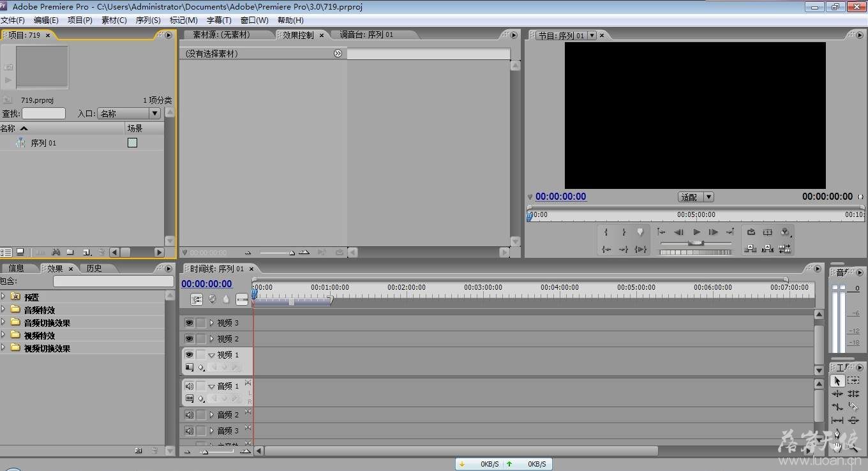
Task: Hide the 视频 3 track eye icon
Action: [x=189, y=323]
